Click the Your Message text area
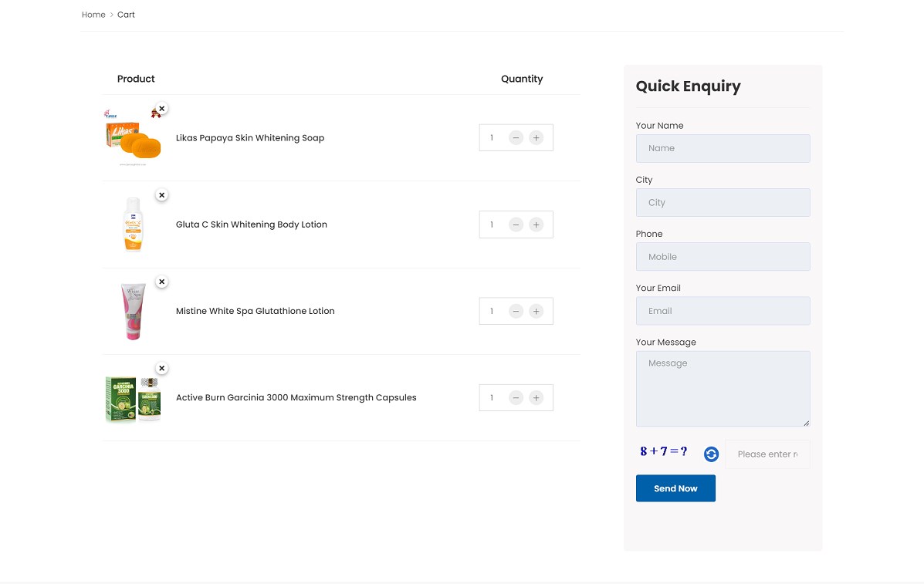This screenshot has width=924, height=584. click(723, 389)
